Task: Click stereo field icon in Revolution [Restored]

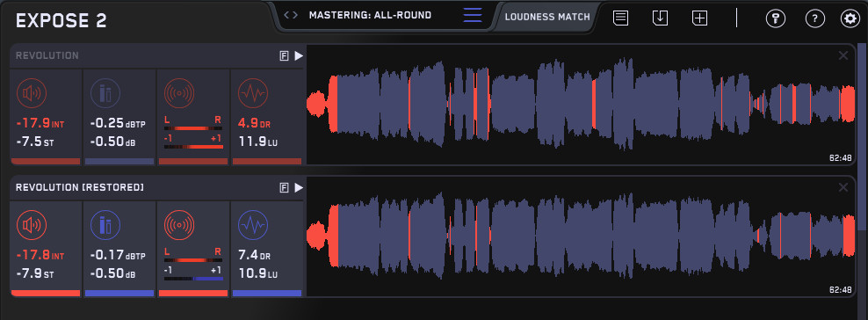Action: pos(179,225)
